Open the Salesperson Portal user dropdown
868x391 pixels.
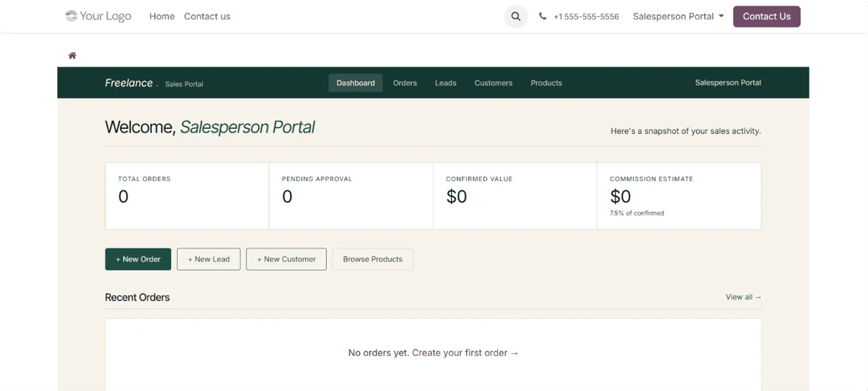pyautogui.click(x=678, y=16)
